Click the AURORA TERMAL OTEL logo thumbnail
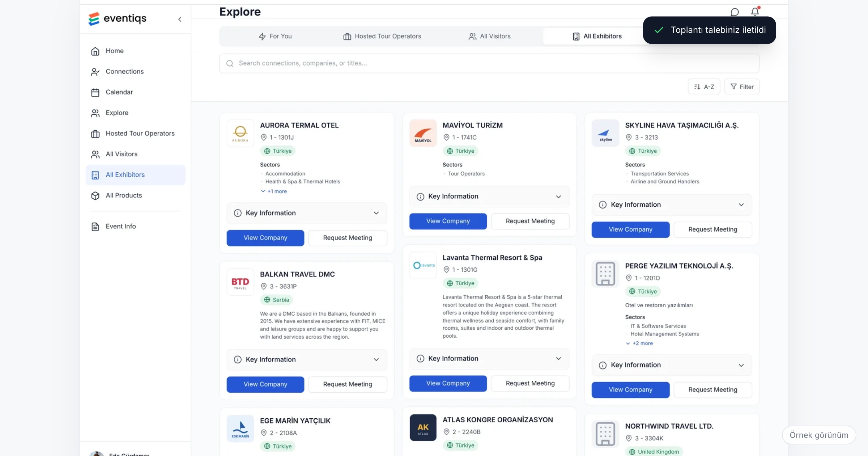 (240, 133)
